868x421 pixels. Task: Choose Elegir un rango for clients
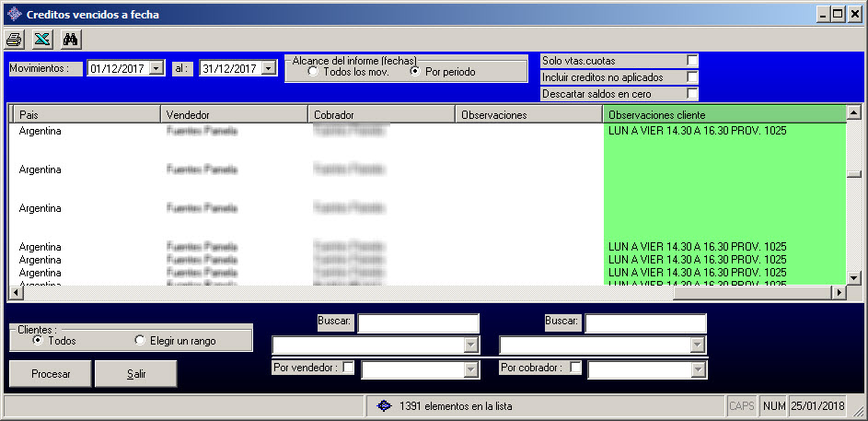(x=140, y=341)
